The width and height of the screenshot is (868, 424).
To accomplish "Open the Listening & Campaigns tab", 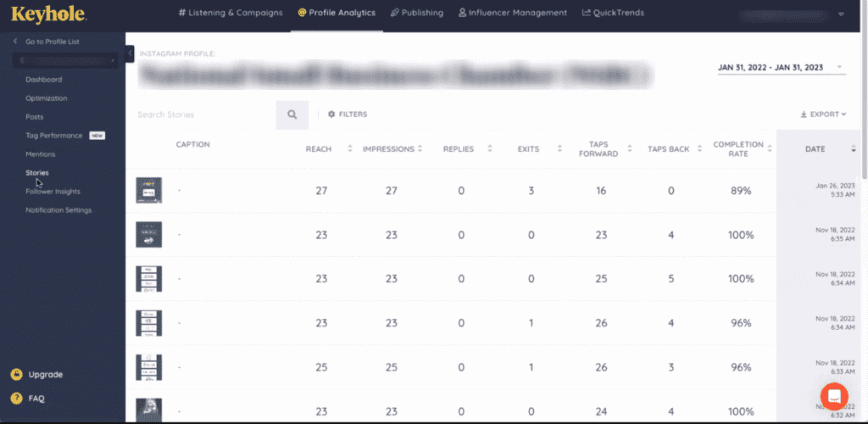I will point(231,13).
